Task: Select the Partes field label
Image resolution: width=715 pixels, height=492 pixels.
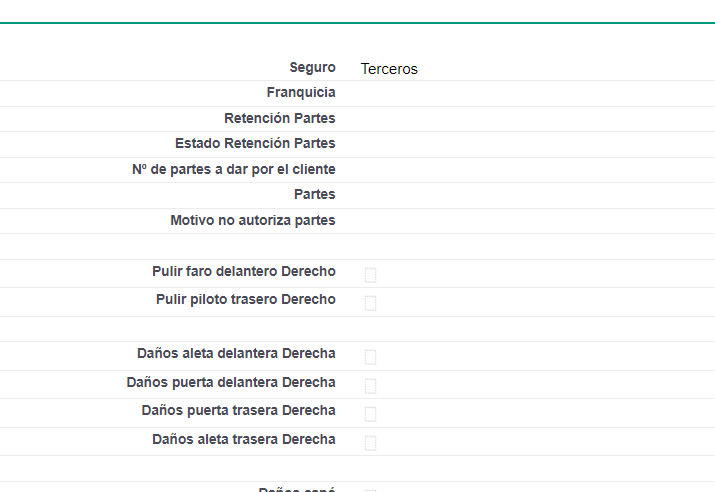Action: click(x=314, y=194)
